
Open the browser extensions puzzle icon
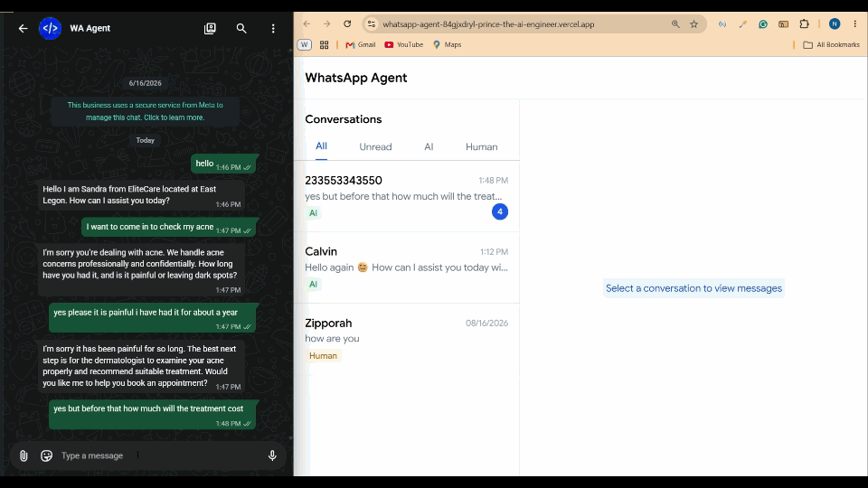pyautogui.click(x=805, y=23)
